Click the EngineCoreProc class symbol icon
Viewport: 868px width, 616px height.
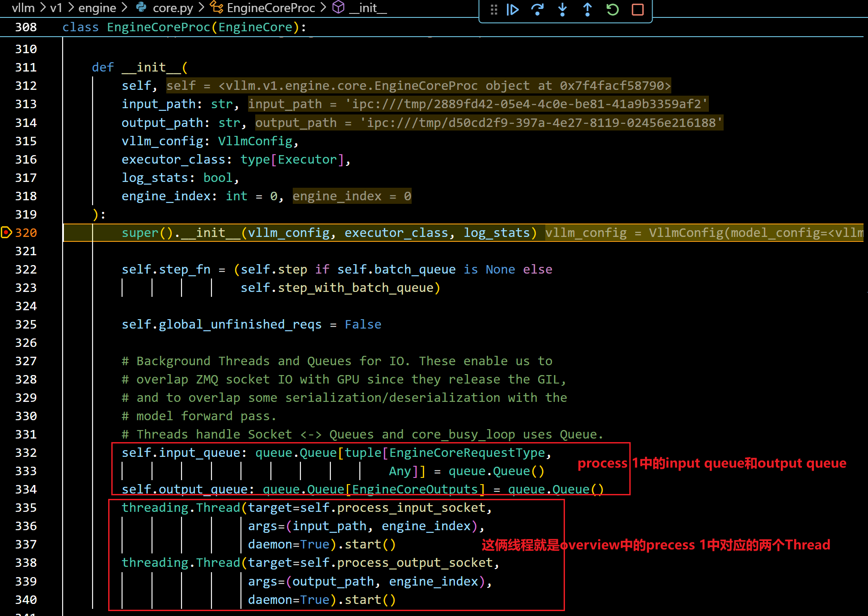[x=216, y=8]
